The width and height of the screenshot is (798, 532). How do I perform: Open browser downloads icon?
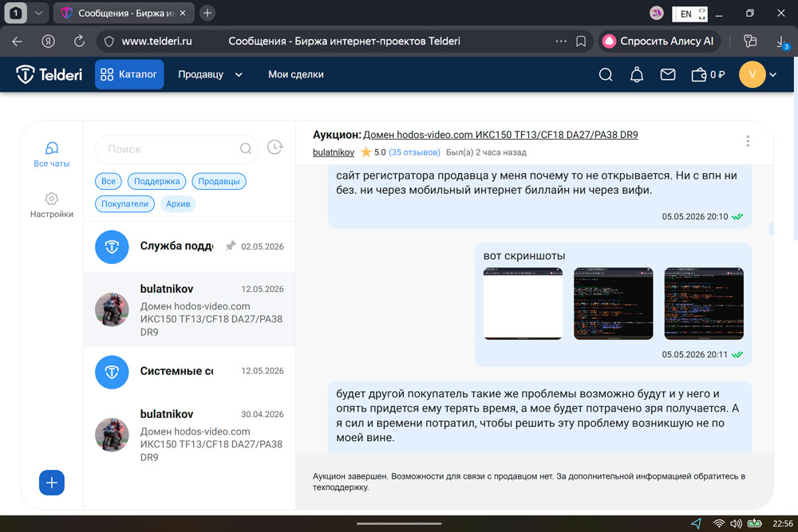pyautogui.click(x=782, y=42)
